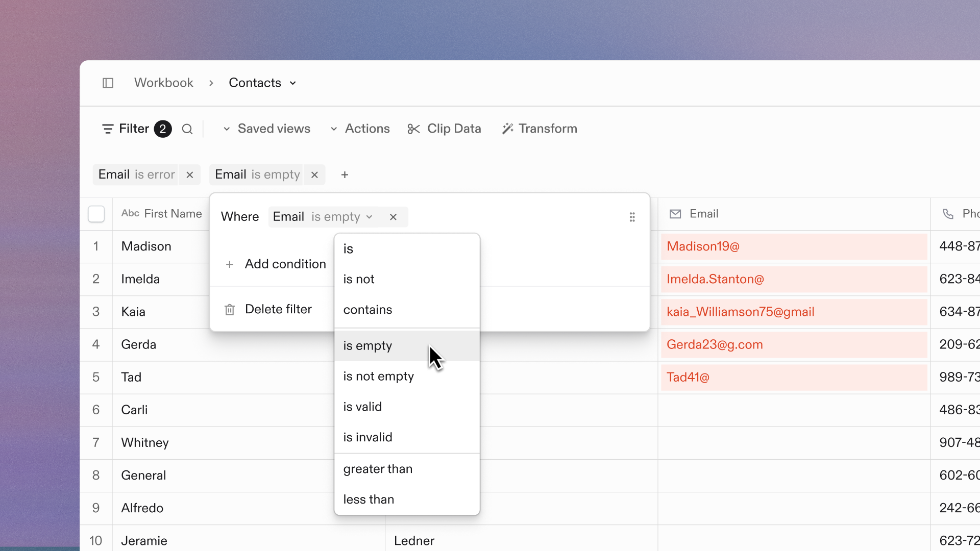The height and width of the screenshot is (551, 980).
Task: Click the trash icon for Delete filter
Action: tap(230, 310)
